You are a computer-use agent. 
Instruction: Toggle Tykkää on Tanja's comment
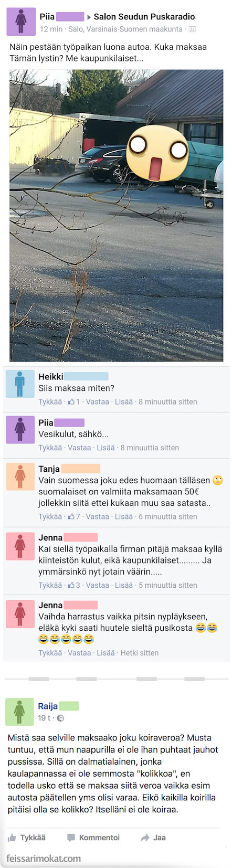(50, 516)
